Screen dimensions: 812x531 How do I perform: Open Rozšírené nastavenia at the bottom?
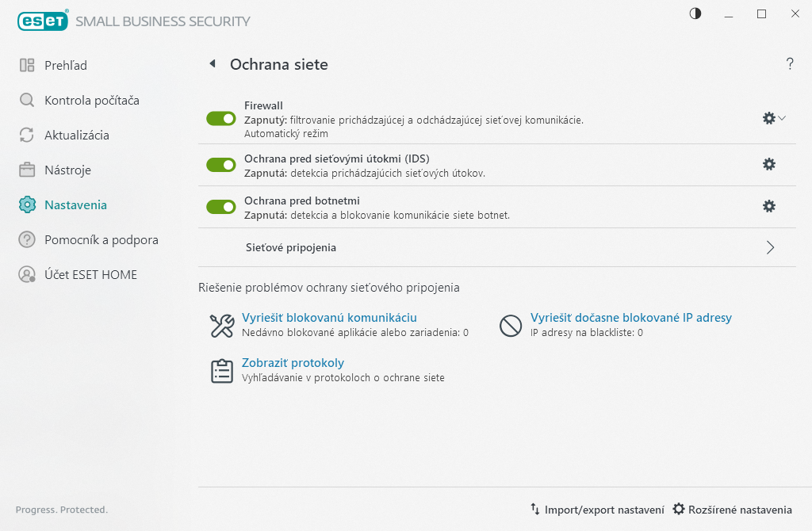732,510
